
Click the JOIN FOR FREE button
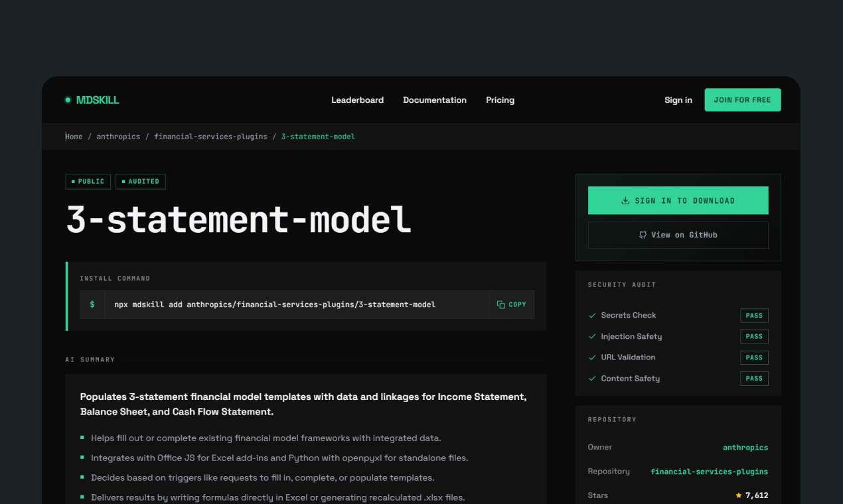(x=743, y=100)
